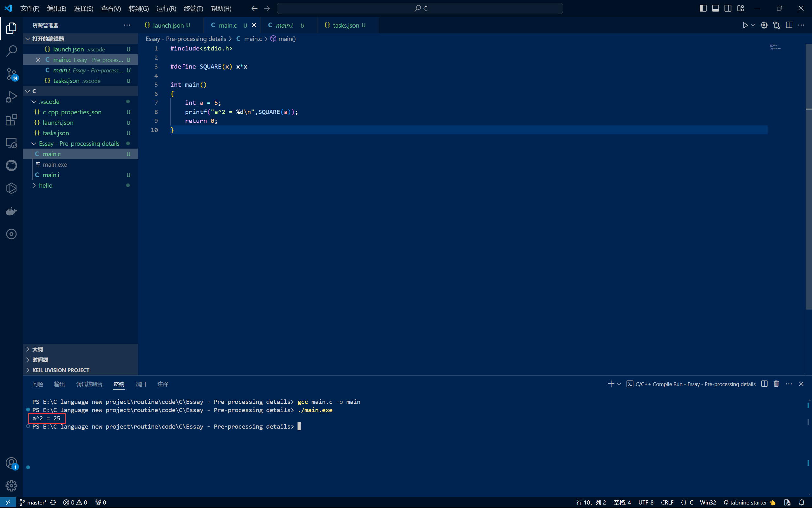
Task: Click the master* branch in status bar
Action: (33, 502)
